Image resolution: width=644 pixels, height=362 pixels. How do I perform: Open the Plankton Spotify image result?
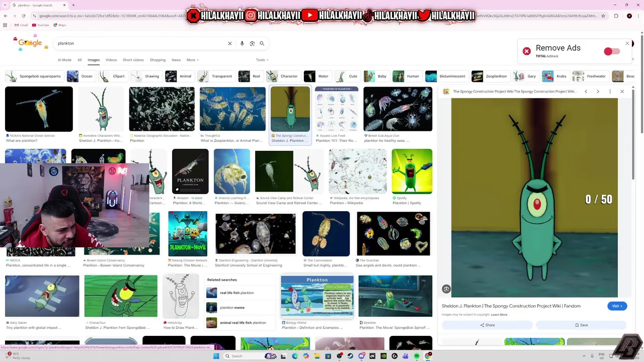click(412, 171)
